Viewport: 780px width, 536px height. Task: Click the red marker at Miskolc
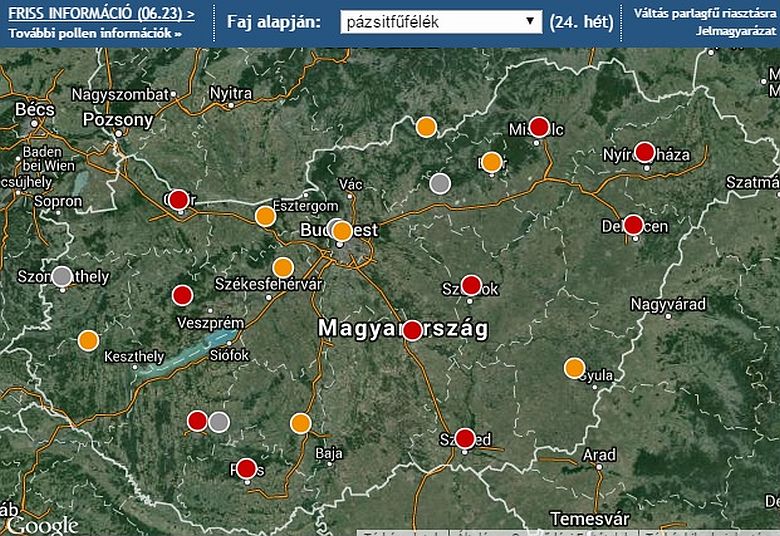pyautogui.click(x=539, y=127)
